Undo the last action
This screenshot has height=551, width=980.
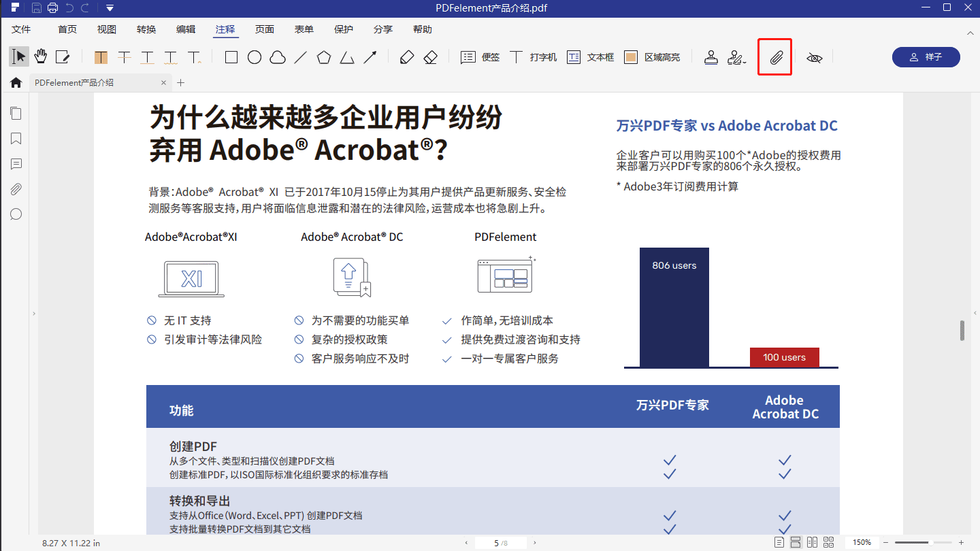coord(69,8)
